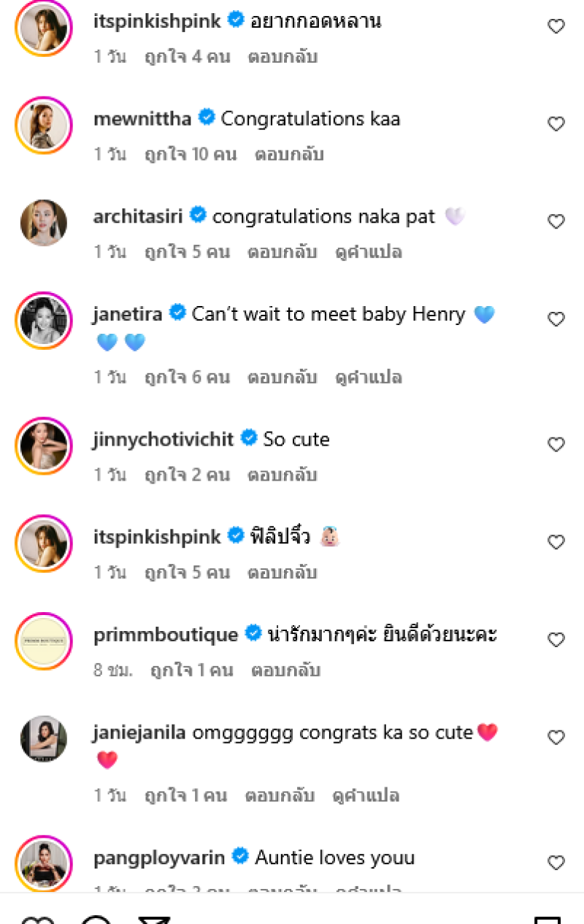The image size is (584, 924).
Task: Show translation for janiejanila's comment
Action: (x=365, y=795)
